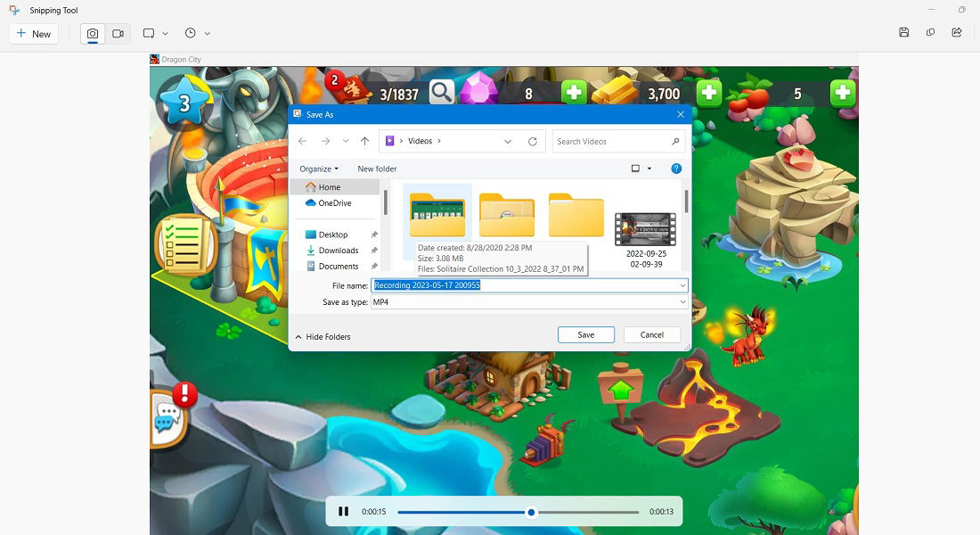Screen dimensions: 980x535
Task: Cancel the Save As dialog
Action: click(651, 334)
